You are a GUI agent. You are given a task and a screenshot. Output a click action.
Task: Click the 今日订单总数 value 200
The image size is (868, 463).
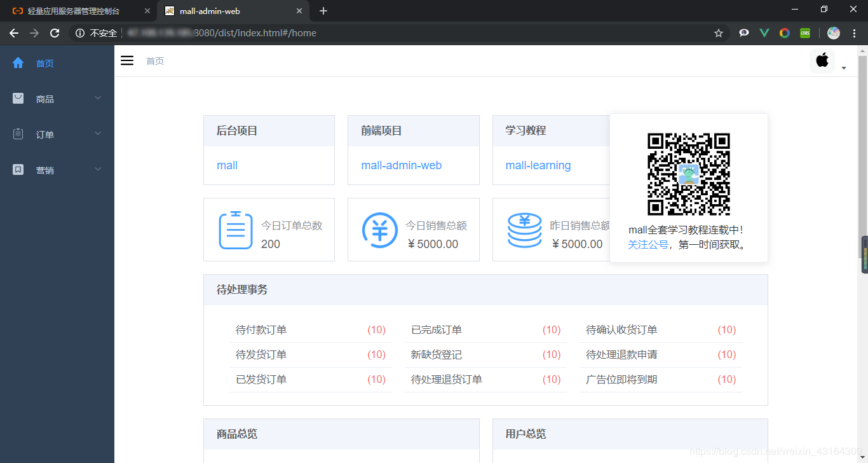[271, 244]
